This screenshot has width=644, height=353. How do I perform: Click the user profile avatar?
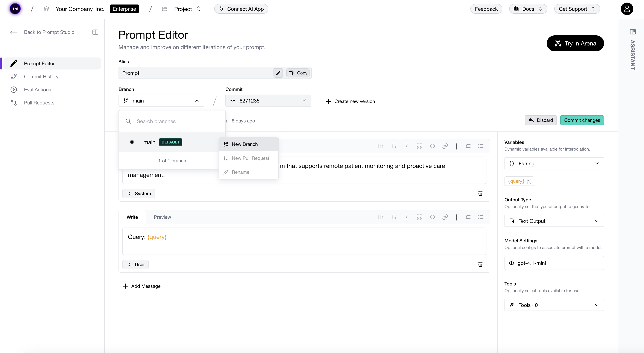pyautogui.click(x=627, y=9)
